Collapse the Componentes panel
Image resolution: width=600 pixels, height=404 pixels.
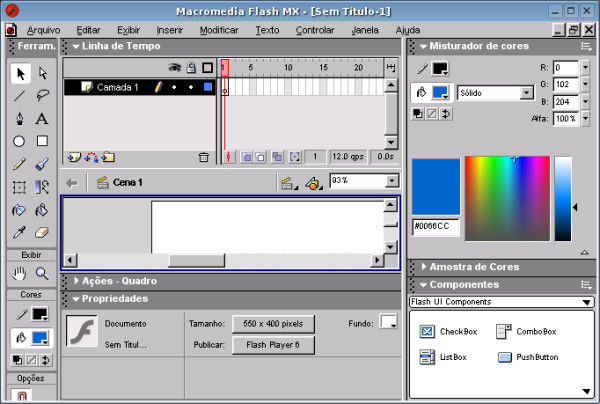tap(423, 285)
